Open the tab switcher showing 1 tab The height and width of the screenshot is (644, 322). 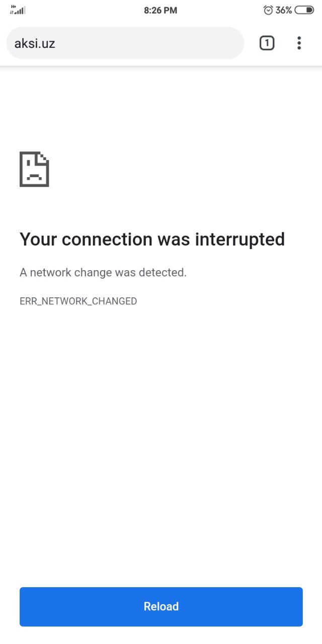(x=267, y=43)
